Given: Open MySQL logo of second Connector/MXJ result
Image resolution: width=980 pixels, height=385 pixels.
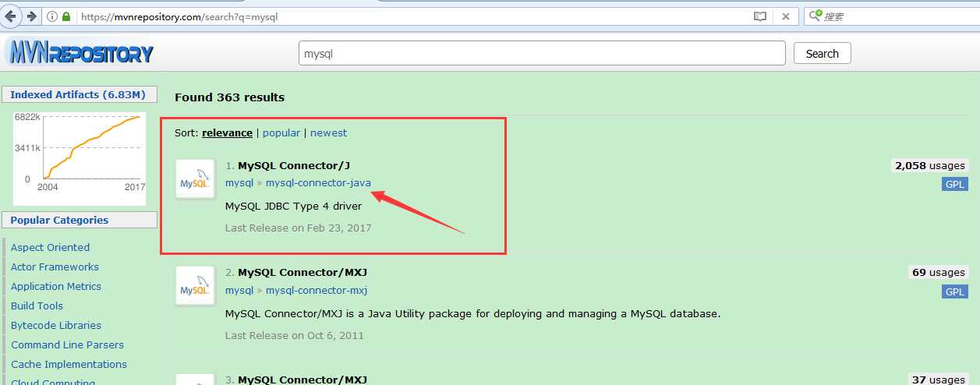Looking at the screenshot, I should 195,286.
